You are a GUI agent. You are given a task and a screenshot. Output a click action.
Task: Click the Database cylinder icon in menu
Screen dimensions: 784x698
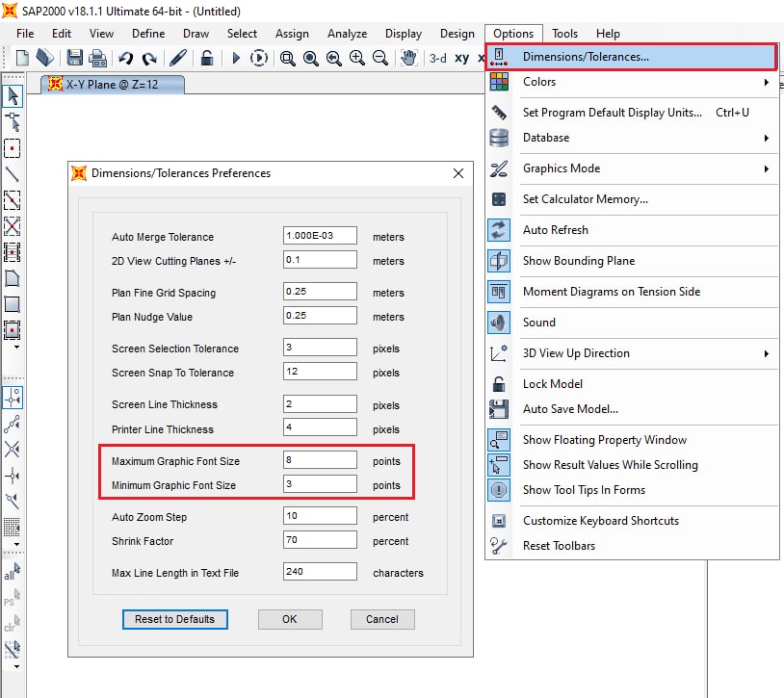(x=499, y=138)
